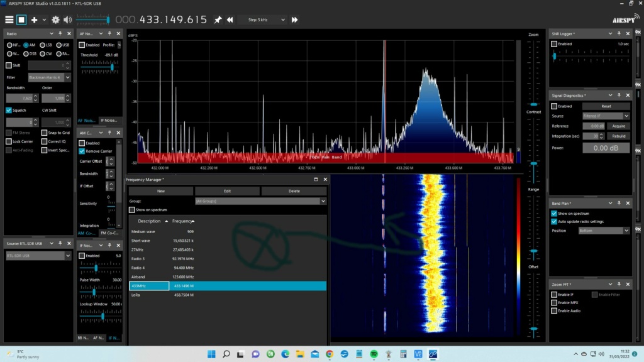644x362 pixels.
Task: Open the settings gear in toolbar
Action: (x=55, y=19)
